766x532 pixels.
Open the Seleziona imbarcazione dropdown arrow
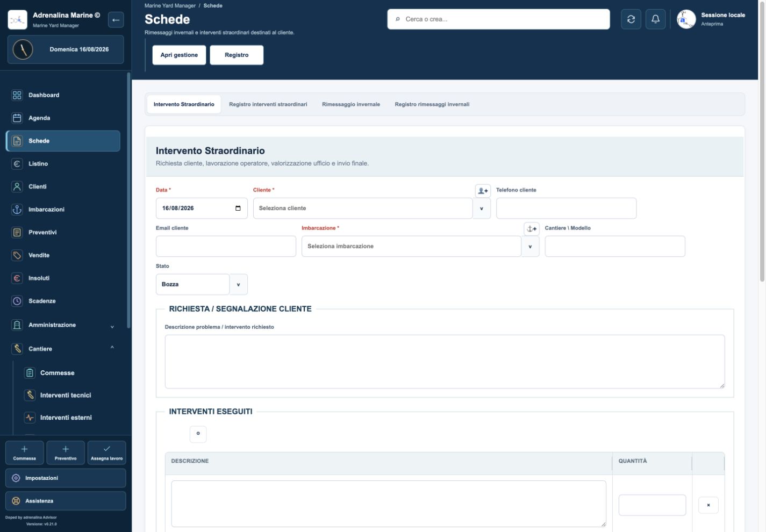[531, 247]
